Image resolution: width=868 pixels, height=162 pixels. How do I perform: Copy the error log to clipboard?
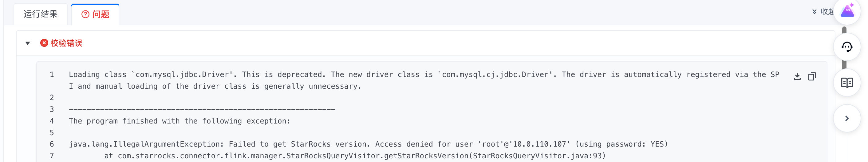click(x=812, y=77)
